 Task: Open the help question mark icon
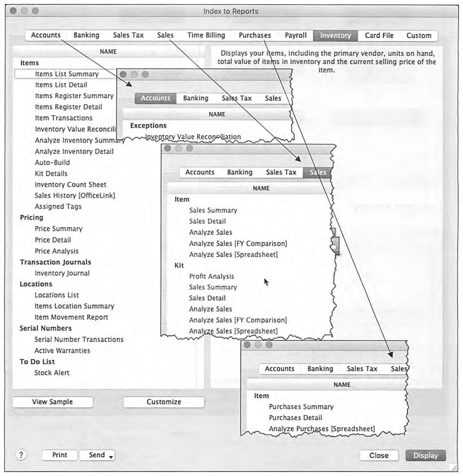coord(21,455)
